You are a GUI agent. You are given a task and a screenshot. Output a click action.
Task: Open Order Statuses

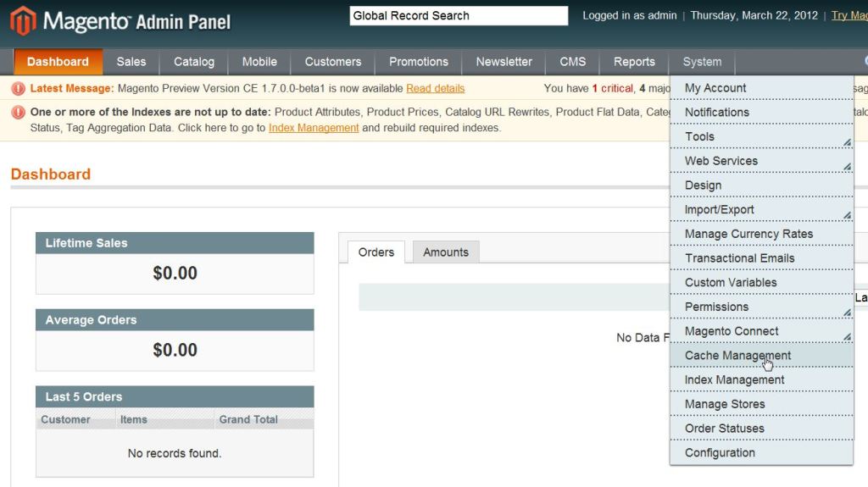click(761, 429)
